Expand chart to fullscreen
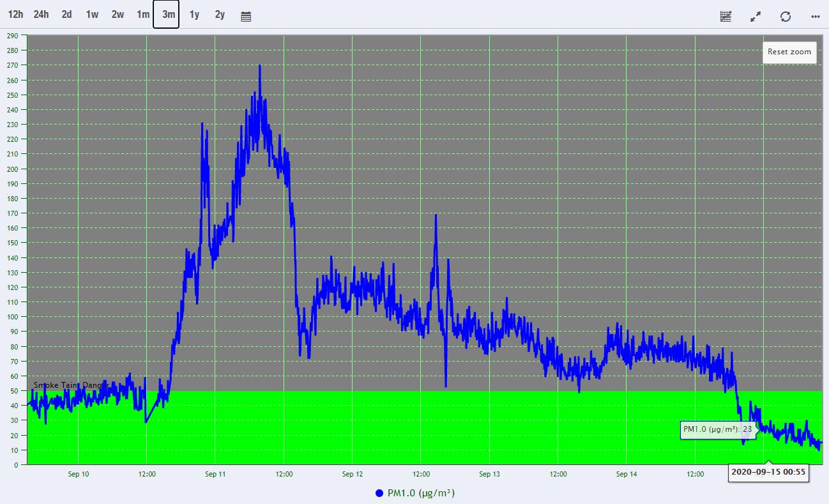Screen dimensions: 829x504 (x=756, y=17)
